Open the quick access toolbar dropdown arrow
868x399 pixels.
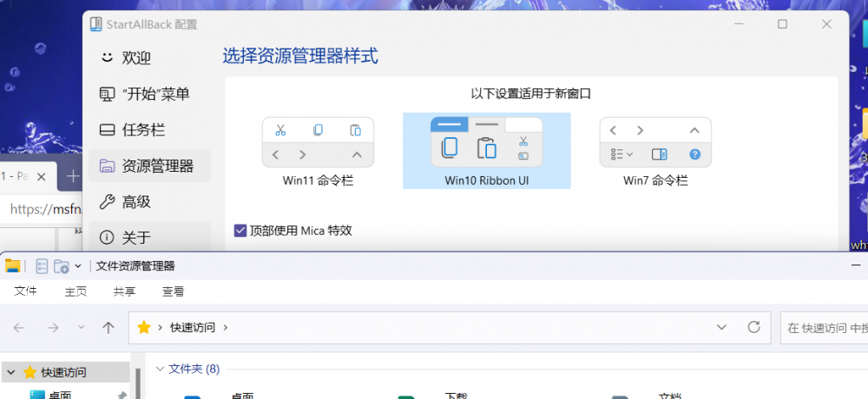click(78, 267)
